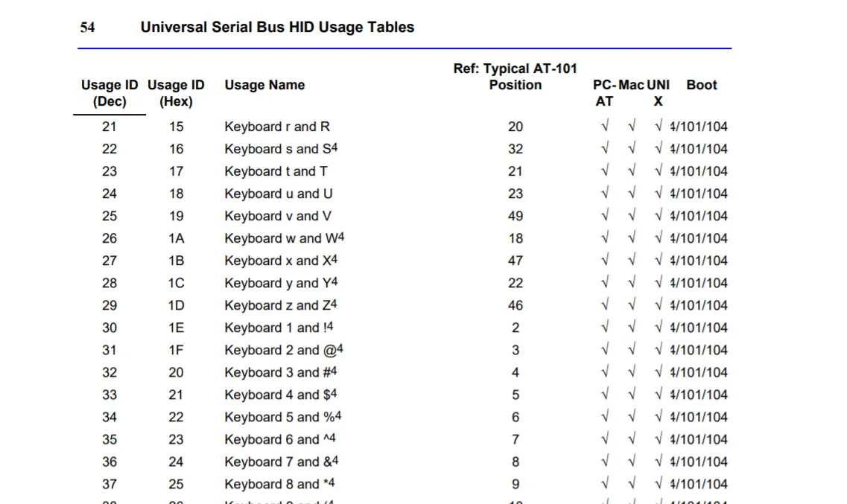The height and width of the screenshot is (504, 847).
Task: Click the Ref: Typical AT-101 Position header
Action: [x=515, y=77]
